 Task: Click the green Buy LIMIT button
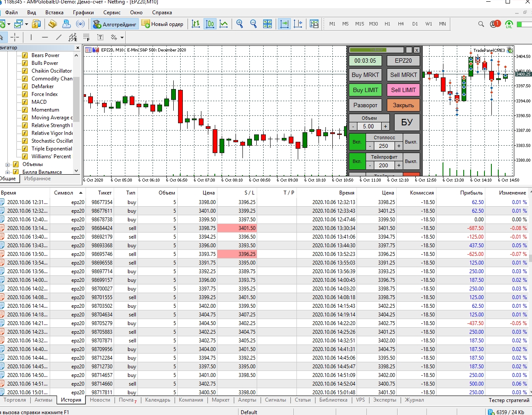pyautogui.click(x=365, y=90)
